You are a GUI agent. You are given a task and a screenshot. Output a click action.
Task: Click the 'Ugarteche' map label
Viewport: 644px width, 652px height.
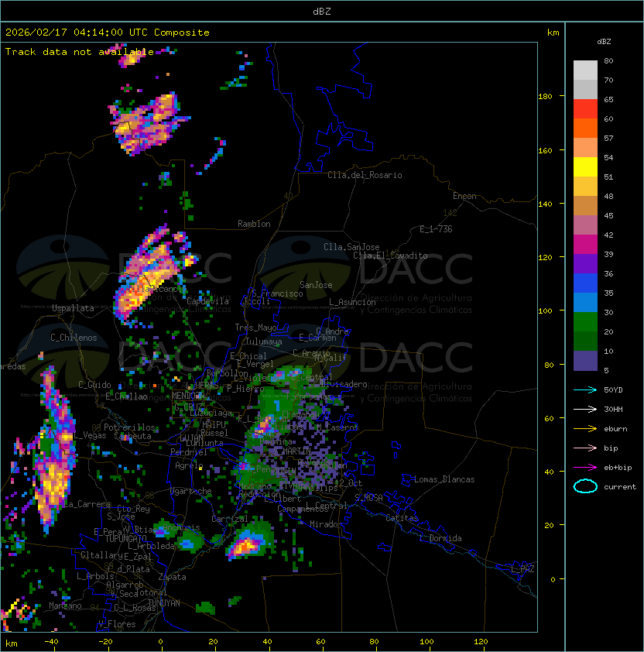click(x=191, y=491)
